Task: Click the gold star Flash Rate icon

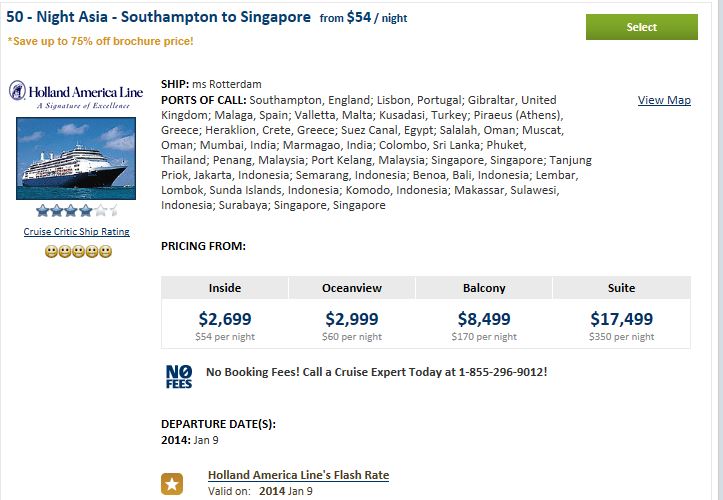Action: 172,484
